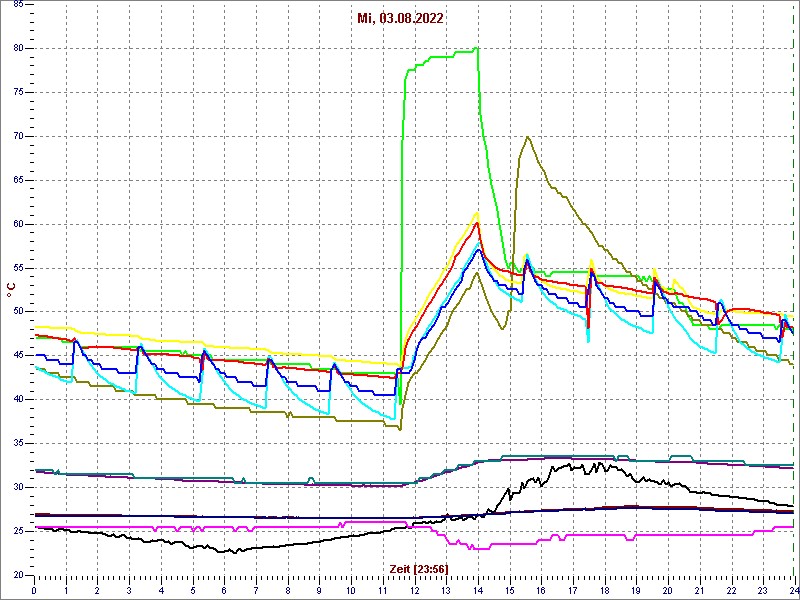The image size is (800, 600).
Task: Select hour 19 on the time axis
Action: click(635, 591)
